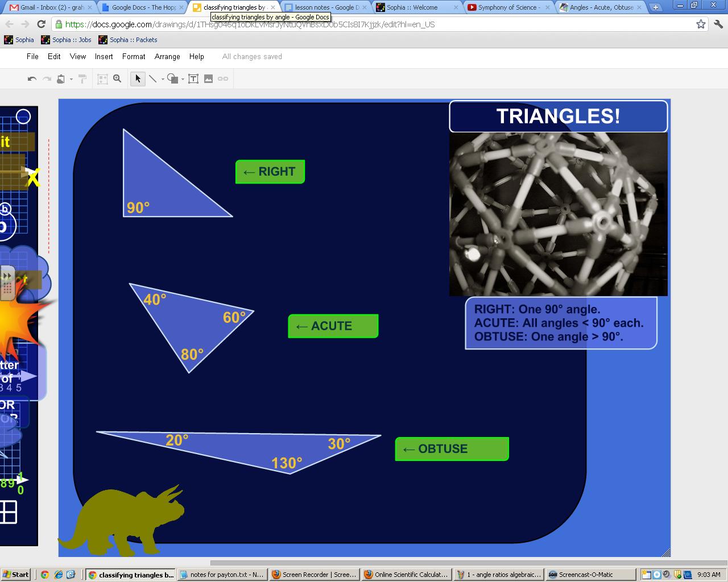Launch Internet Explorer from quick launch
Screen dimensions: 728x582
(x=58, y=575)
